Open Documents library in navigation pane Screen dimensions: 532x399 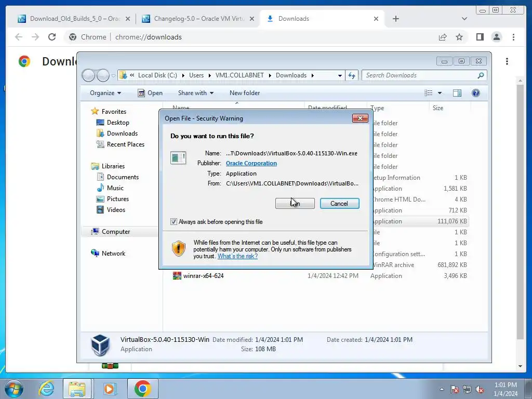pyautogui.click(x=123, y=177)
